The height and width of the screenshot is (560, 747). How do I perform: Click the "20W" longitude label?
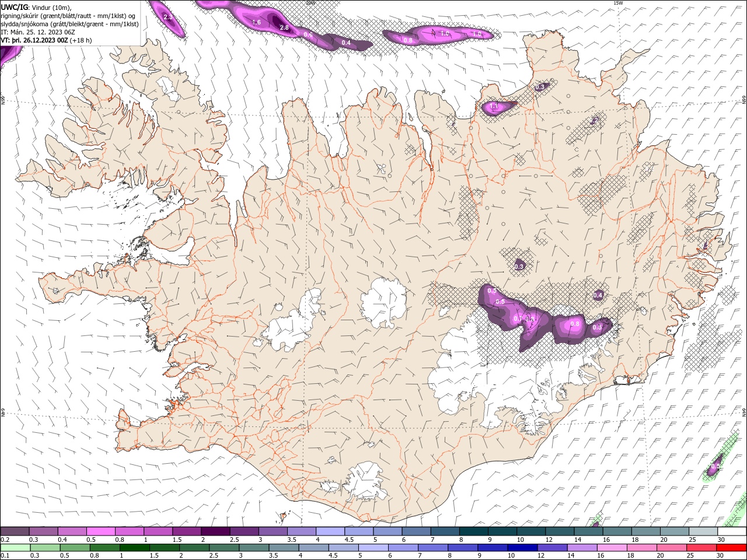[311, 3]
